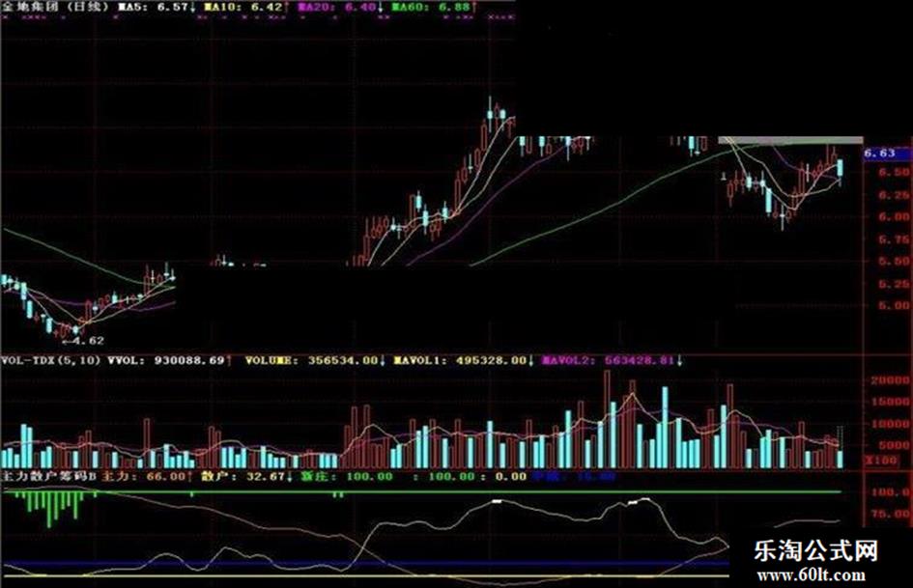Click the 20000 volume axis label
Viewport: 913px width, 588px height.
(x=890, y=380)
